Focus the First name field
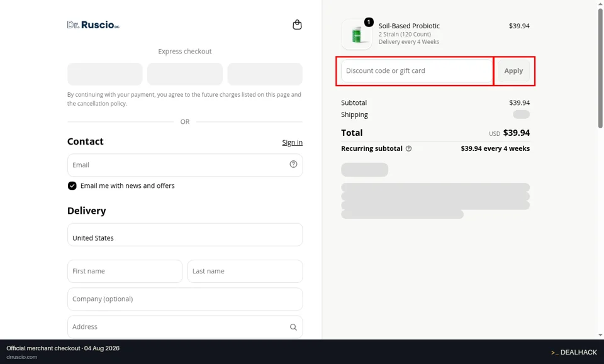 [125, 271]
